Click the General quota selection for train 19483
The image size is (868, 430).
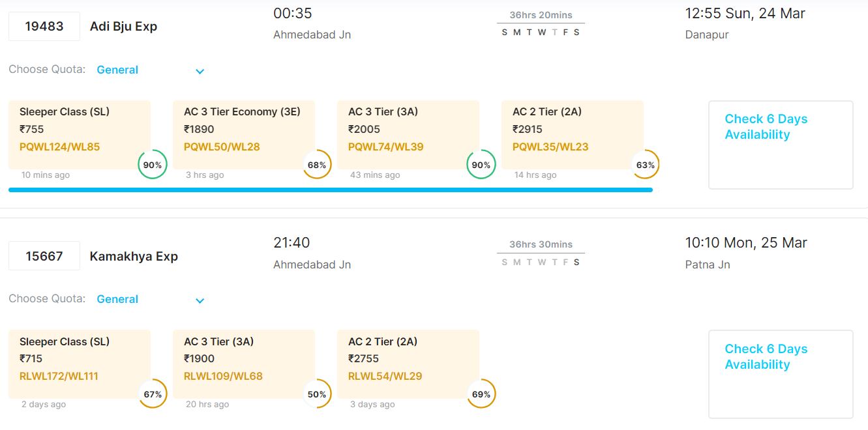118,70
